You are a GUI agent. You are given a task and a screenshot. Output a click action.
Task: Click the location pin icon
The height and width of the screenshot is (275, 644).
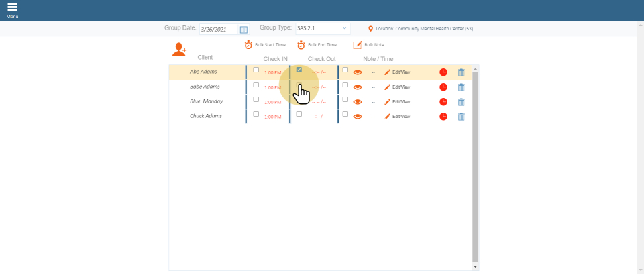[x=371, y=29]
